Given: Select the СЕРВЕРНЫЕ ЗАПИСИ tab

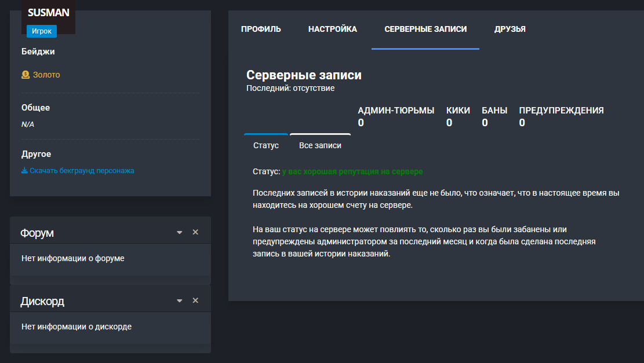Looking at the screenshot, I should [x=425, y=29].
